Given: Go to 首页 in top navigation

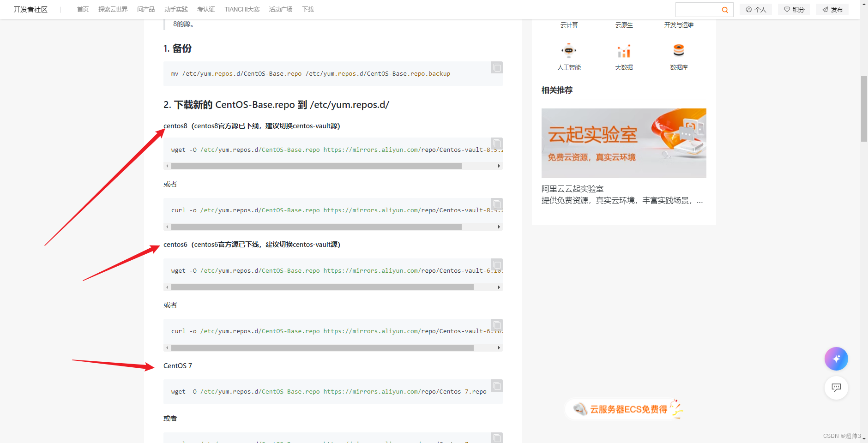Looking at the screenshot, I should [83, 9].
